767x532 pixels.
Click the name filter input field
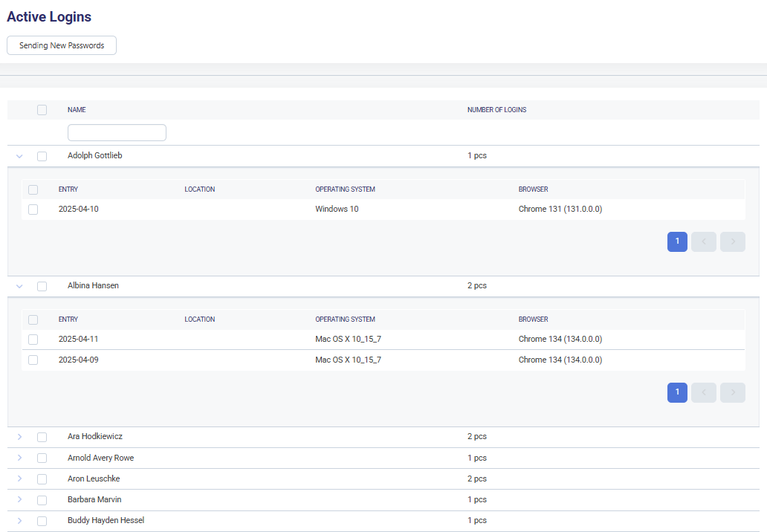coord(117,132)
